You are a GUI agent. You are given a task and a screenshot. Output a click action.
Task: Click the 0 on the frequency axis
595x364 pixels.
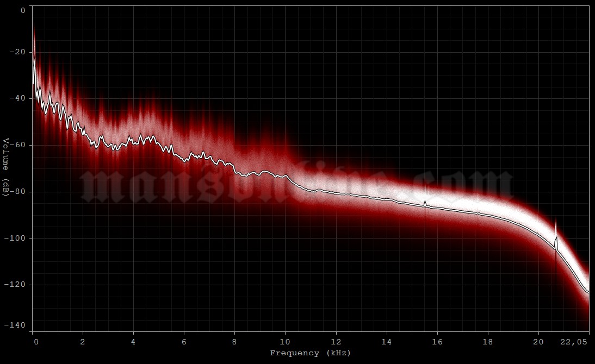click(x=35, y=341)
